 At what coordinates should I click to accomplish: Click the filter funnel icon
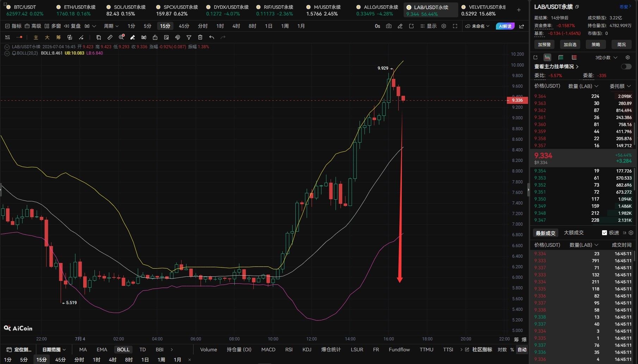pyautogui.click(x=189, y=37)
